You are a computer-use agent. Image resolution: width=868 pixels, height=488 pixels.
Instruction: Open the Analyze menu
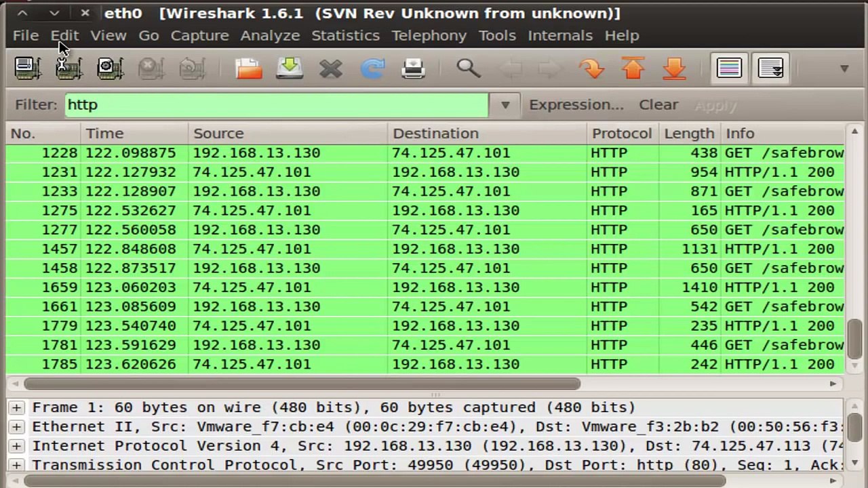[270, 35]
